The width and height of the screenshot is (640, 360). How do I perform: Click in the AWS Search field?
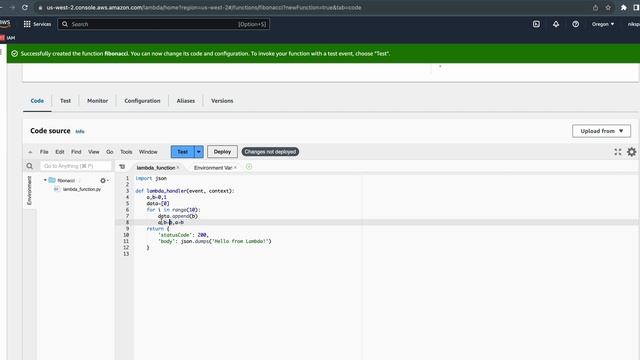tap(163, 24)
